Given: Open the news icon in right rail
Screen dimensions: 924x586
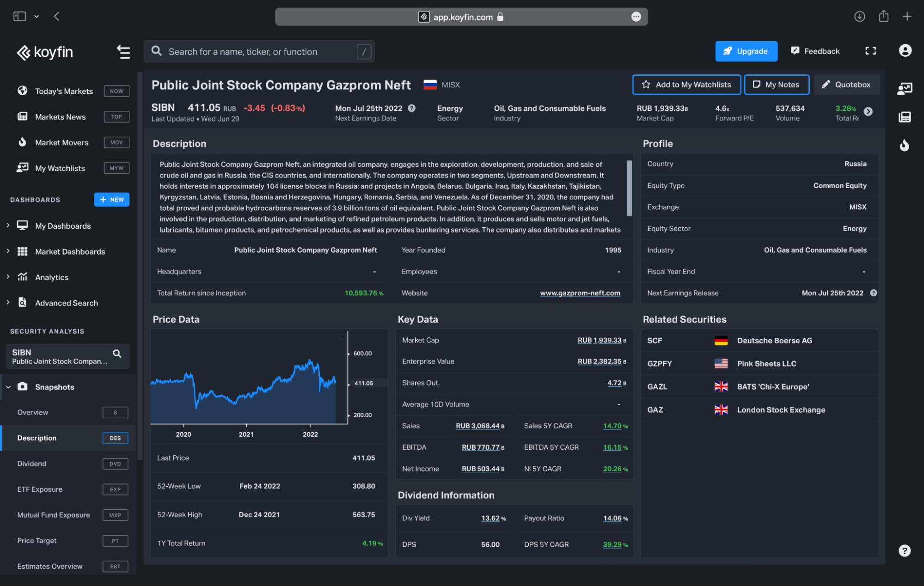Looking at the screenshot, I should 905,117.
